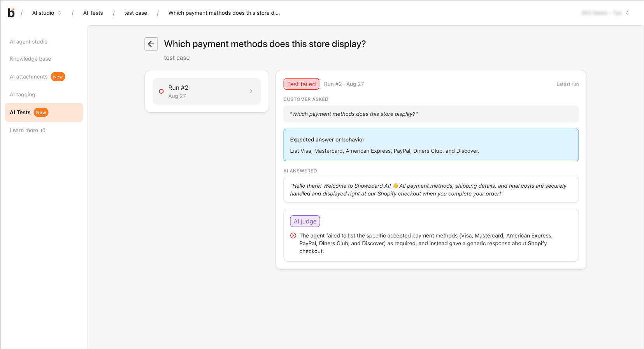
Task: Click the Aug 27 date in the run card
Action: 177,96
